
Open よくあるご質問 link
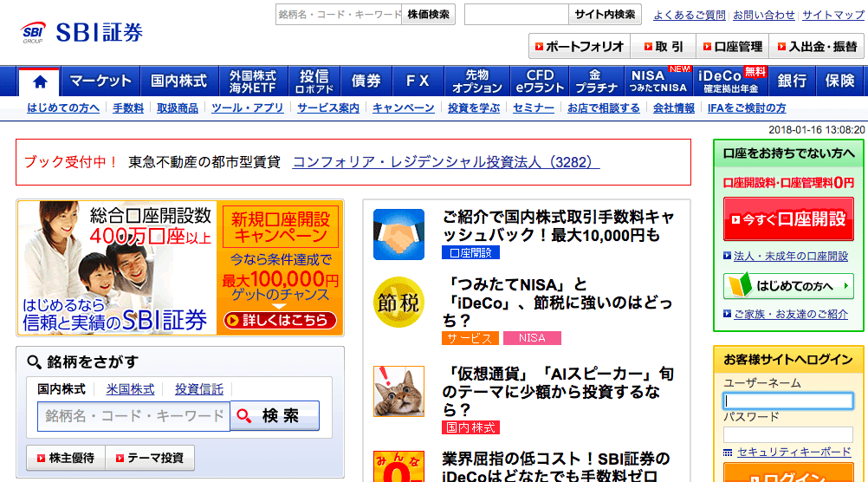coord(690,15)
